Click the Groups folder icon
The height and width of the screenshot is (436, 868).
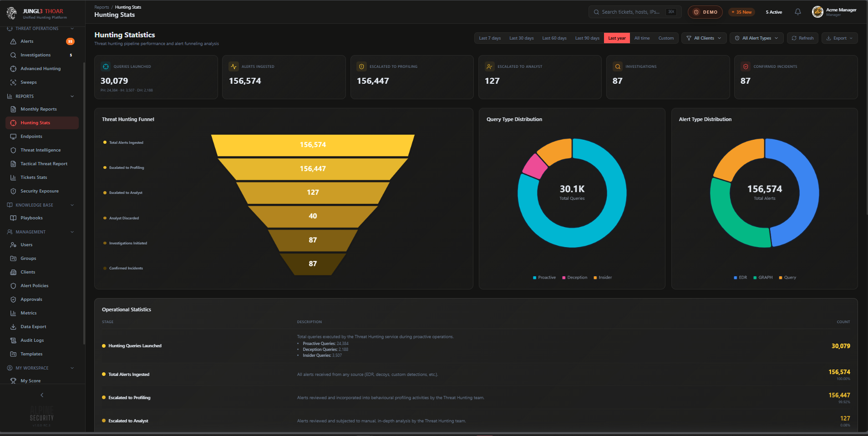[13, 259]
